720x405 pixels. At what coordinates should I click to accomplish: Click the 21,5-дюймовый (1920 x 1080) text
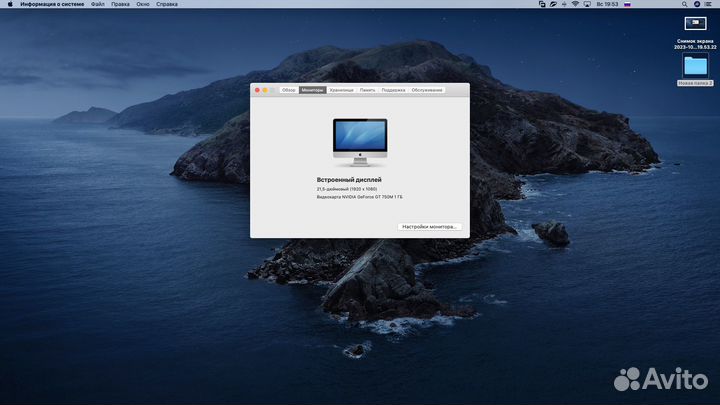(x=347, y=189)
